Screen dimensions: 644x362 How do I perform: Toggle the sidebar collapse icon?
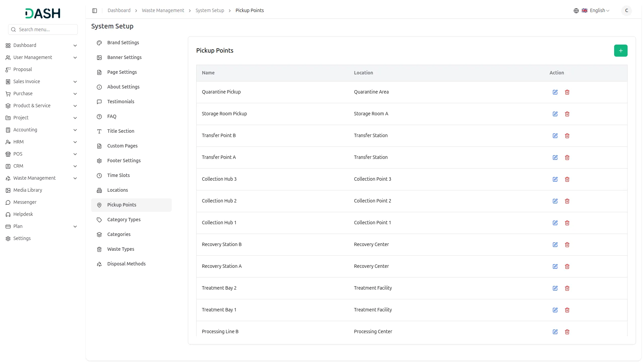95,11
